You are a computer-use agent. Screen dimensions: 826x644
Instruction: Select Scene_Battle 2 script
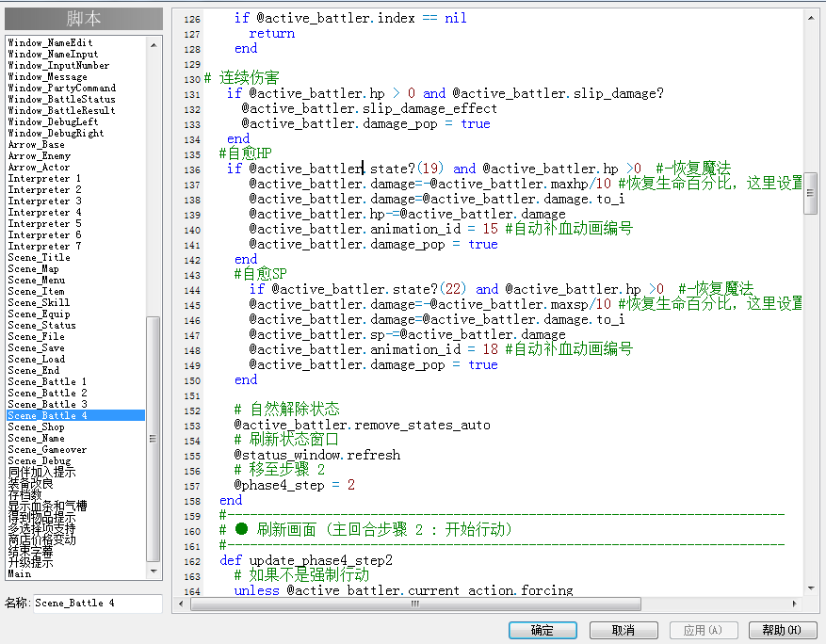[47, 393]
